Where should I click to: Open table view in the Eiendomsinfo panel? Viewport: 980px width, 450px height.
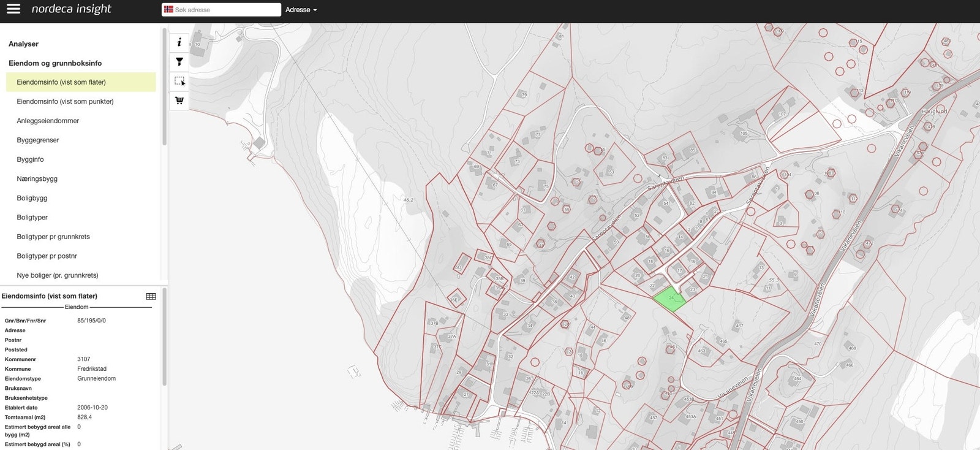coord(151,296)
